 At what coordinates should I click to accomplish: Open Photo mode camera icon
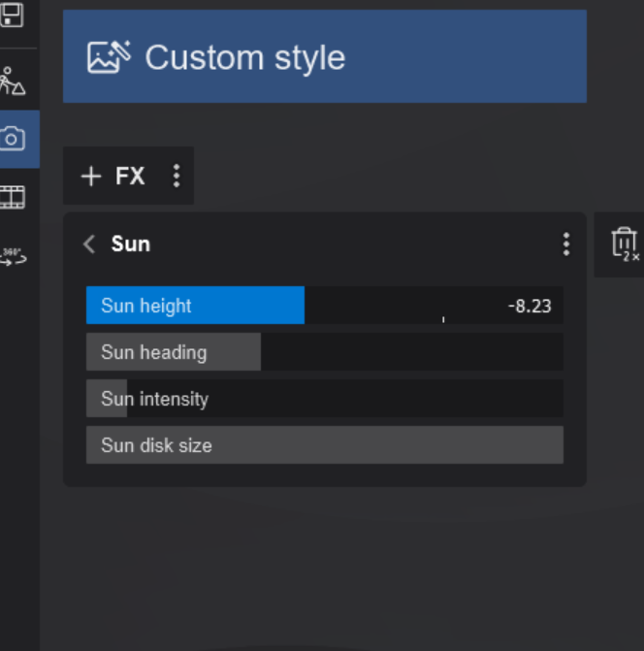[x=13, y=139]
